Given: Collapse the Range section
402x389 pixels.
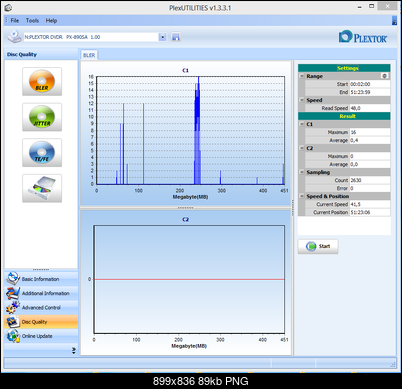Looking at the screenshot, I should click(x=301, y=76).
